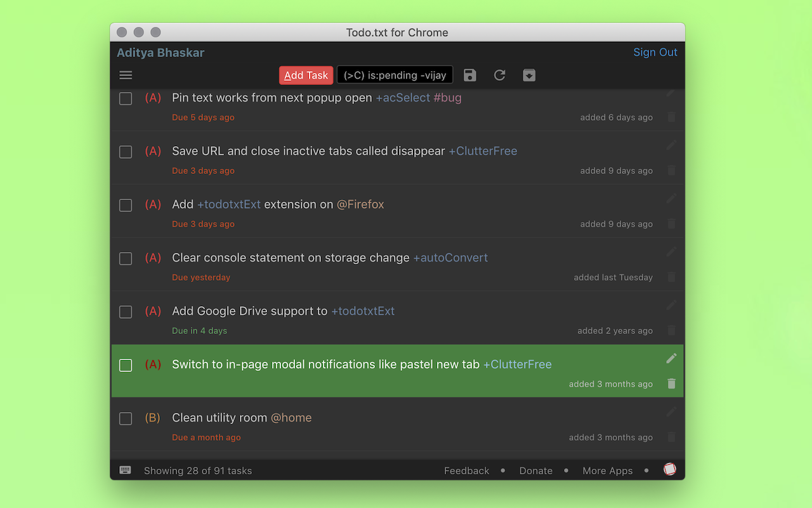Screen dimensions: 812x508
Task: Delete the 'Clear console statement' task
Action: click(x=672, y=277)
